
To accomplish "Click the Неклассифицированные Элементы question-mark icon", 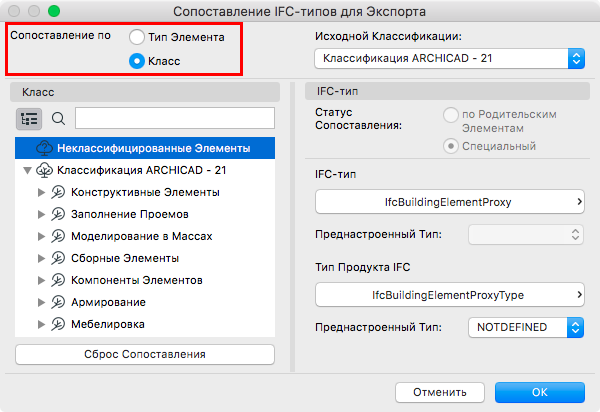I will click(44, 148).
